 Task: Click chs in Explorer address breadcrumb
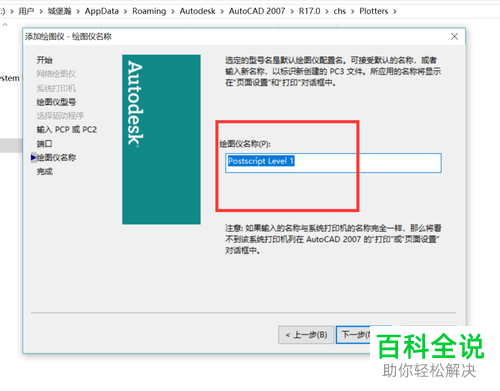(340, 11)
